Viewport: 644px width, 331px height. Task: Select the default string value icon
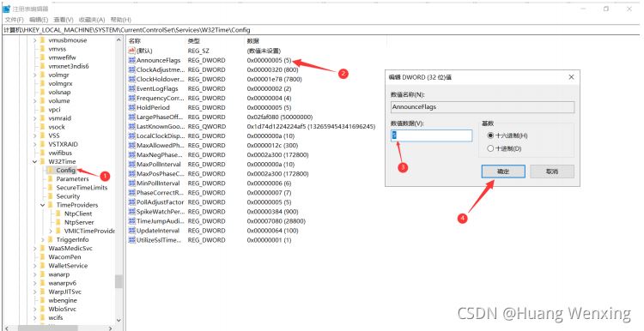(x=132, y=51)
